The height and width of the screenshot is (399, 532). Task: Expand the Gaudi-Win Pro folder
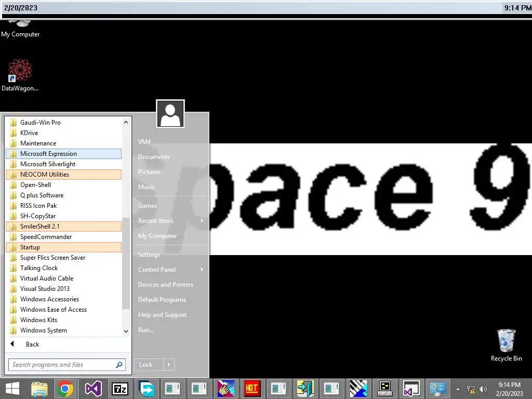64,123
